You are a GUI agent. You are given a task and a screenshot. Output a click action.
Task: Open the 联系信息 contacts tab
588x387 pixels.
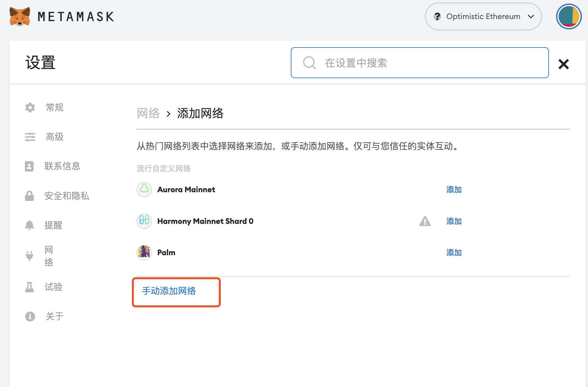click(62, 166)
